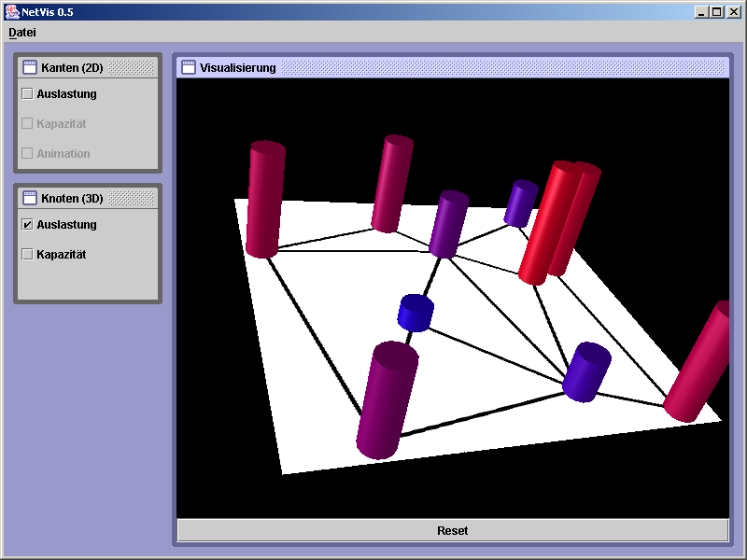Click the large purple cylinder at bottom
This screenshot has height=560, width=747.
(x=388, y=400)
